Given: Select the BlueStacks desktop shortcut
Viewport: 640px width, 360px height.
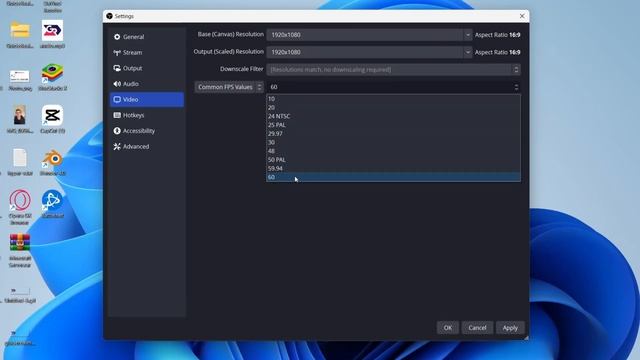Looking at the screenshot, I should 52,77.
